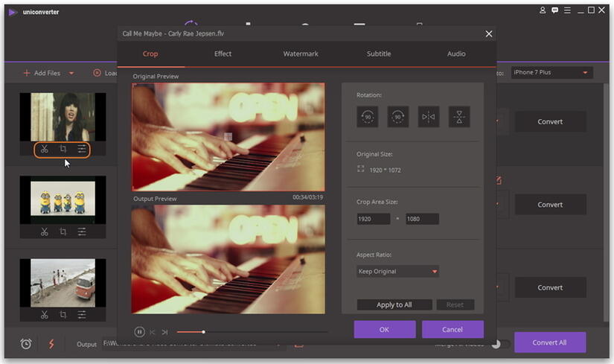Open the user account icon
This screenshot has width=614, height=364.
click(543, 10)
